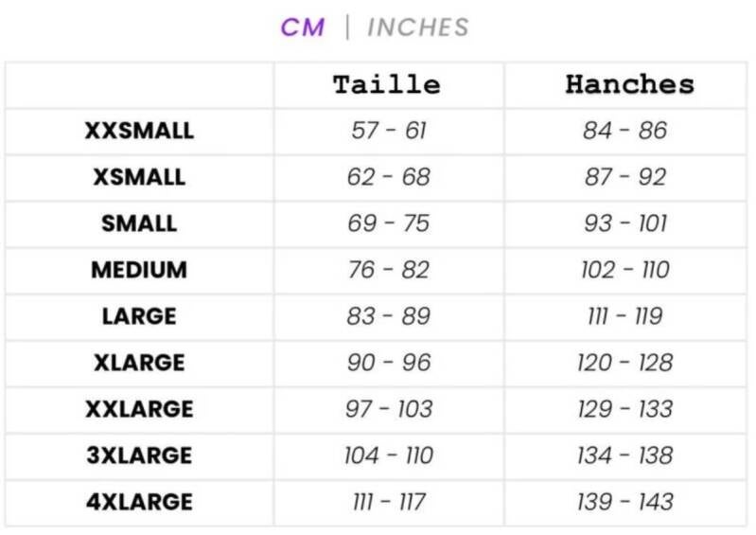Click the 111 - 117 Taille cell
This screenshot has height=535, width=756.
389,502
